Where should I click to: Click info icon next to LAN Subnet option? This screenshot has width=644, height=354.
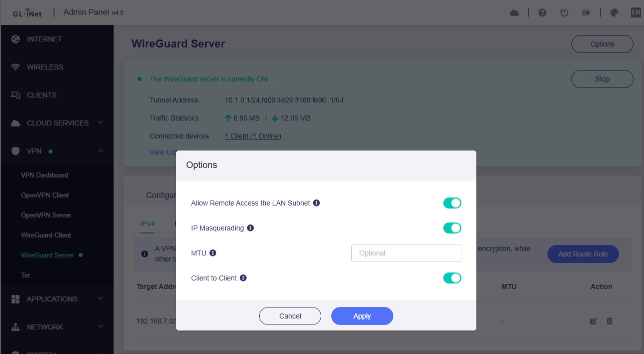(x=316, y=203)
